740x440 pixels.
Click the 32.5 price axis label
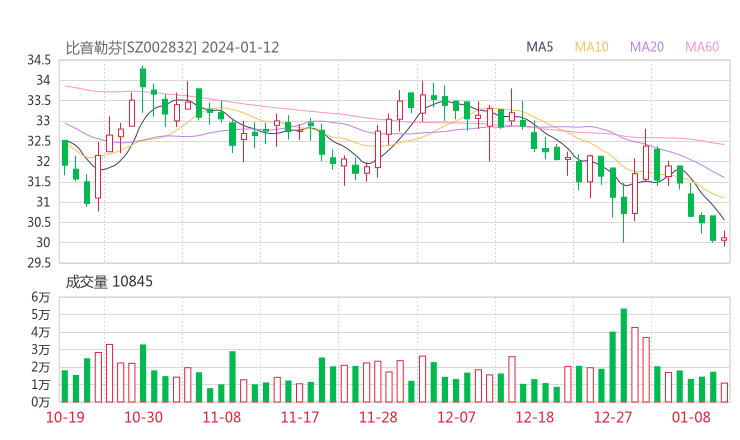click(39, 141)
